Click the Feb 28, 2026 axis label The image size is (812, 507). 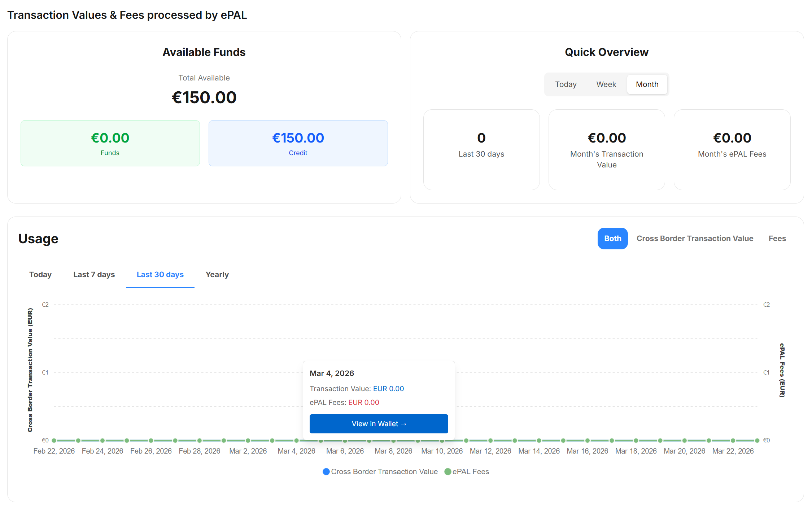tap(200, 451)
